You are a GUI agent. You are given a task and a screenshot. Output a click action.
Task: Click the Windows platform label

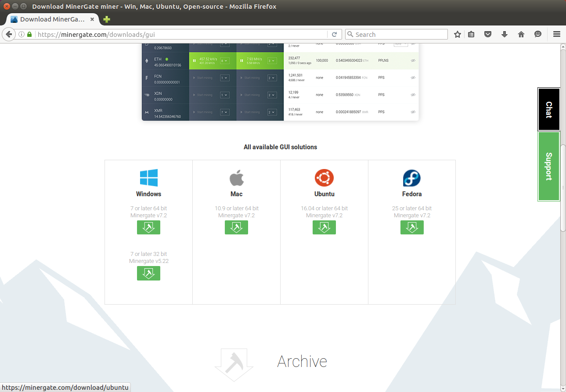coord(148,194)
